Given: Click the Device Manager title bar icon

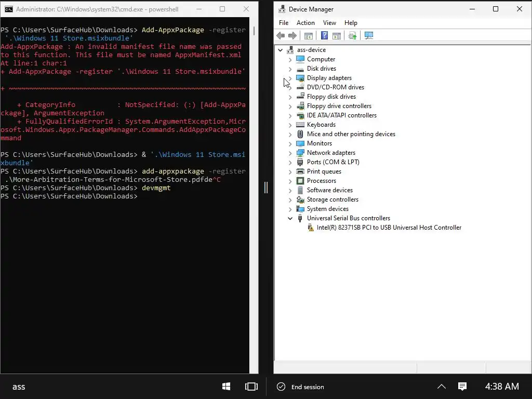Looking at the screenshot, I should coord(282,9).
